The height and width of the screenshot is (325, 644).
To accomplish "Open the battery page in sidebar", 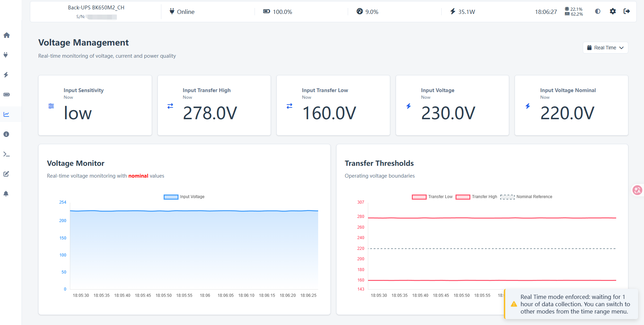I will pyautogui.click(x=6, y=95).
